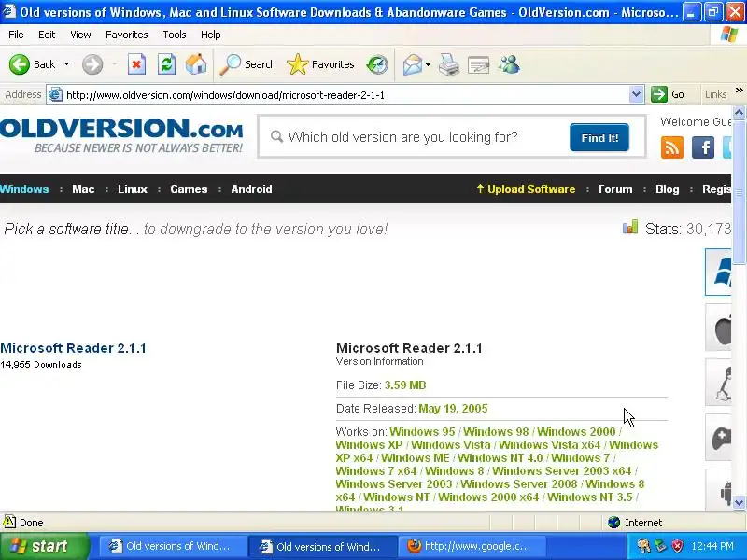Open the Tools menu

[175, 35]
